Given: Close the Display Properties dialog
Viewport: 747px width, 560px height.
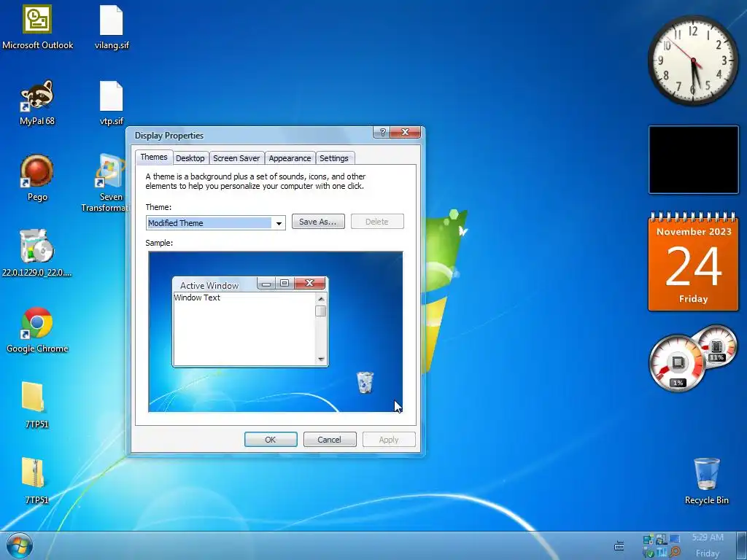Looking at the screenshot, I should coord(405,133).
